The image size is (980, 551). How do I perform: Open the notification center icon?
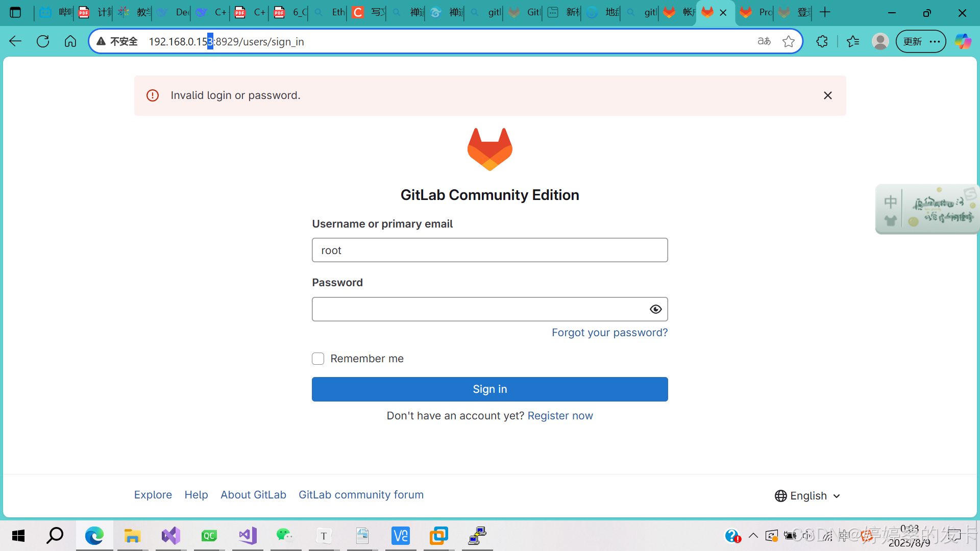(x=954, y=536)
